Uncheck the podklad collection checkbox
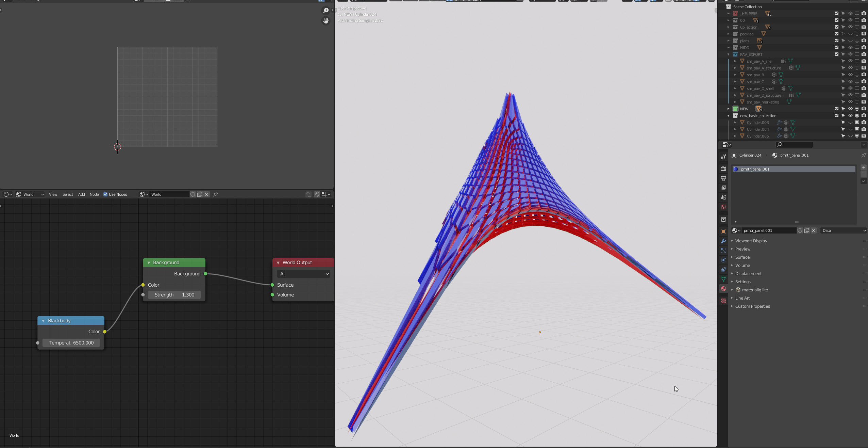868x448 pixels. point(837,34)
